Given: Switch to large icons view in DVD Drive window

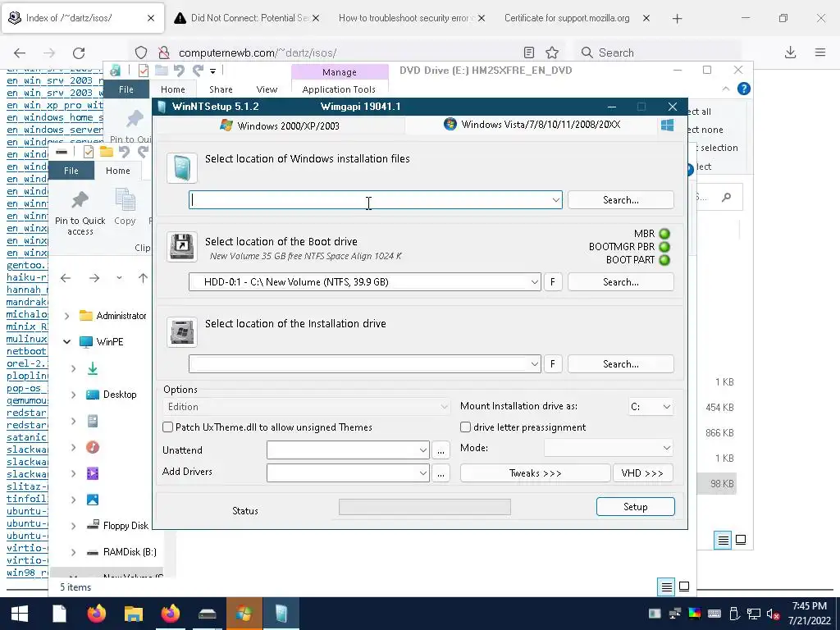Looking at the screenshot, I should pos(741,540).
